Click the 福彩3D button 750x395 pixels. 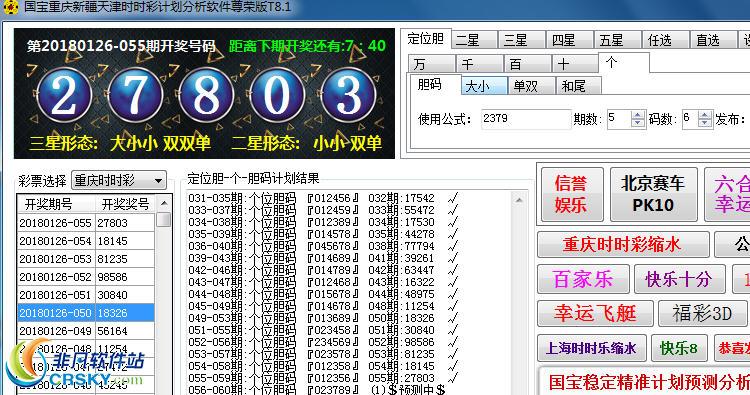pyautogui.click(x=702, y=314)
